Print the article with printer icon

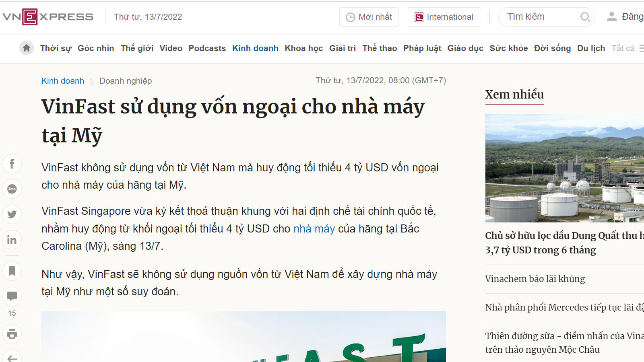click(x=12, y=334)
